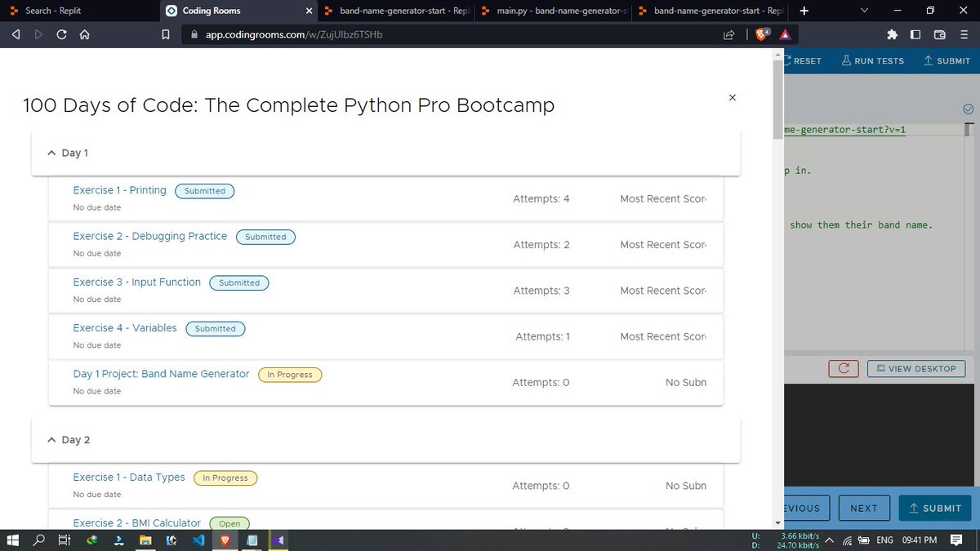Image resolution: width=980 pixels, height=551 pixels.
Task: Switch to the last band-name-generator-start Replit tab
Action: [712, 11]
